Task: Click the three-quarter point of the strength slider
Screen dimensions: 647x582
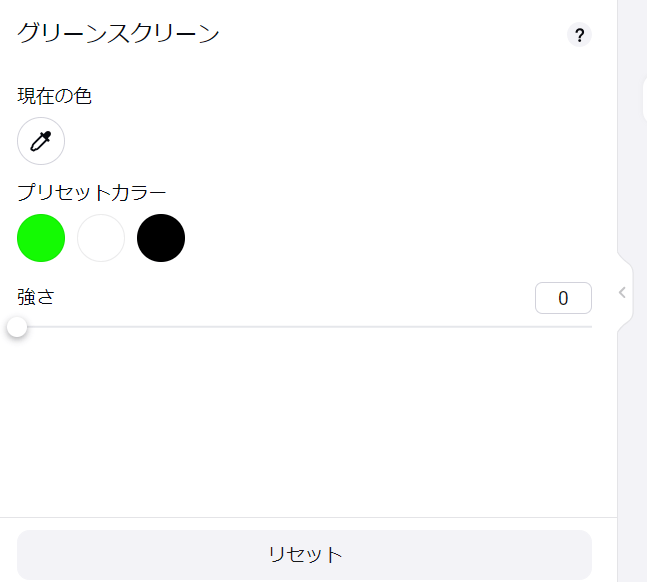Action: (x=448, y=327)
